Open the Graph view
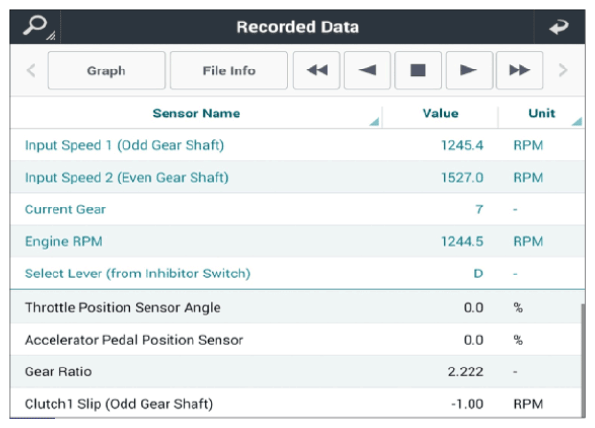This screenshot has width=595, height=428. point(107,70)
